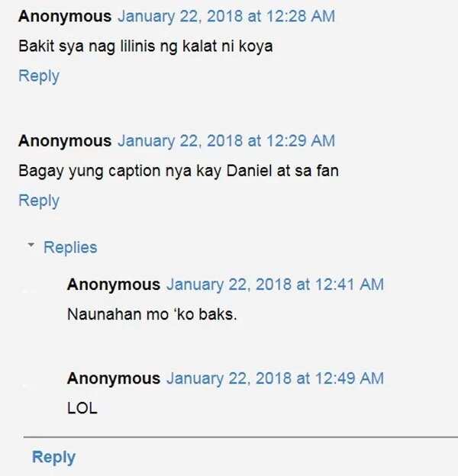This screenshot has height=476, width=458.
Task: Click the divider line above bottom Reply
Action: click(240, 437)
